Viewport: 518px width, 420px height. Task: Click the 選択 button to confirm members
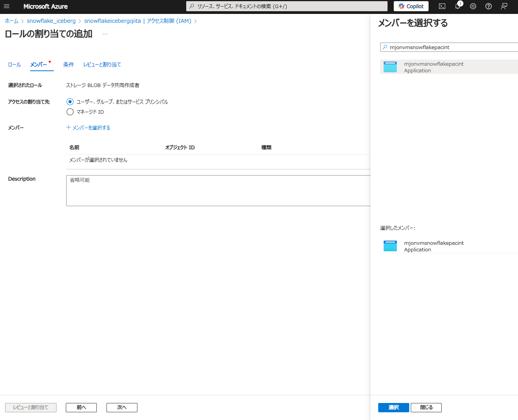tap(393, 407)
